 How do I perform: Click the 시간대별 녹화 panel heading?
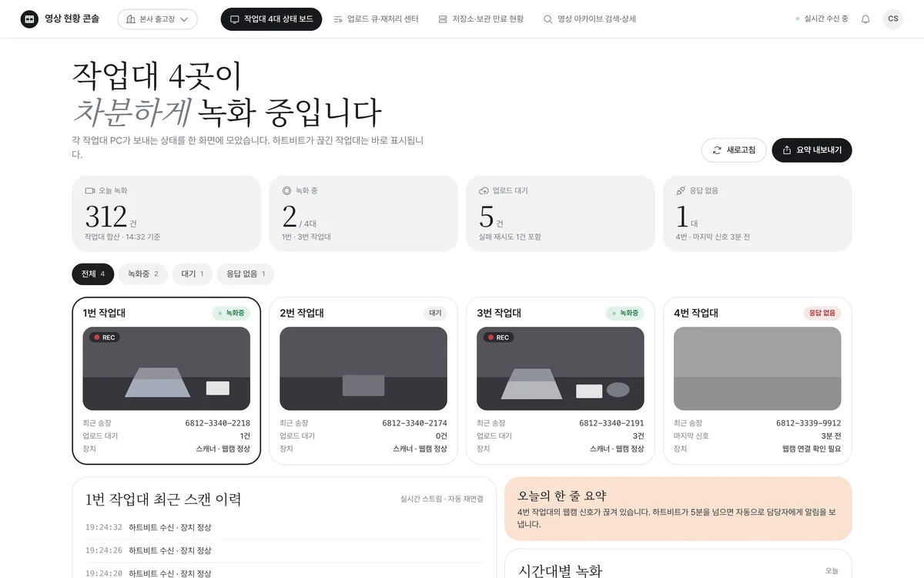point(561,571)
